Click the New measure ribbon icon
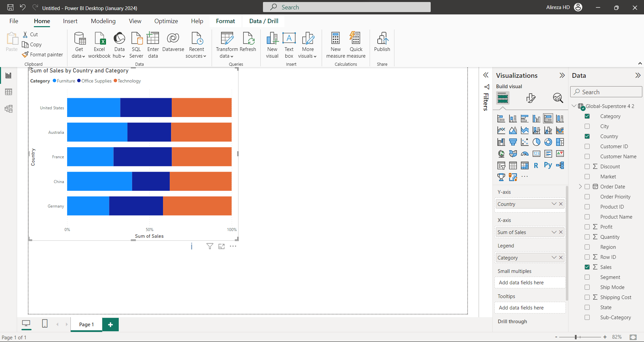Screen dimensions: 644x342 tap(335, 44)
